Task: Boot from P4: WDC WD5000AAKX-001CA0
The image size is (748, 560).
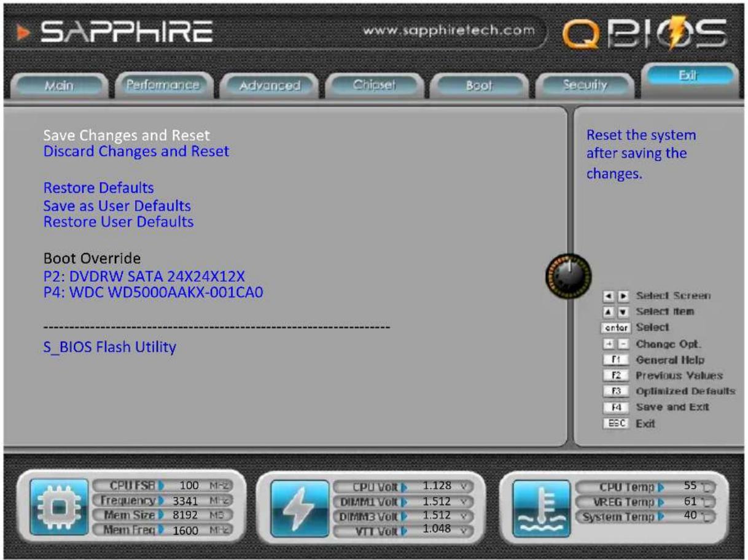Action: tap(153, 292)
